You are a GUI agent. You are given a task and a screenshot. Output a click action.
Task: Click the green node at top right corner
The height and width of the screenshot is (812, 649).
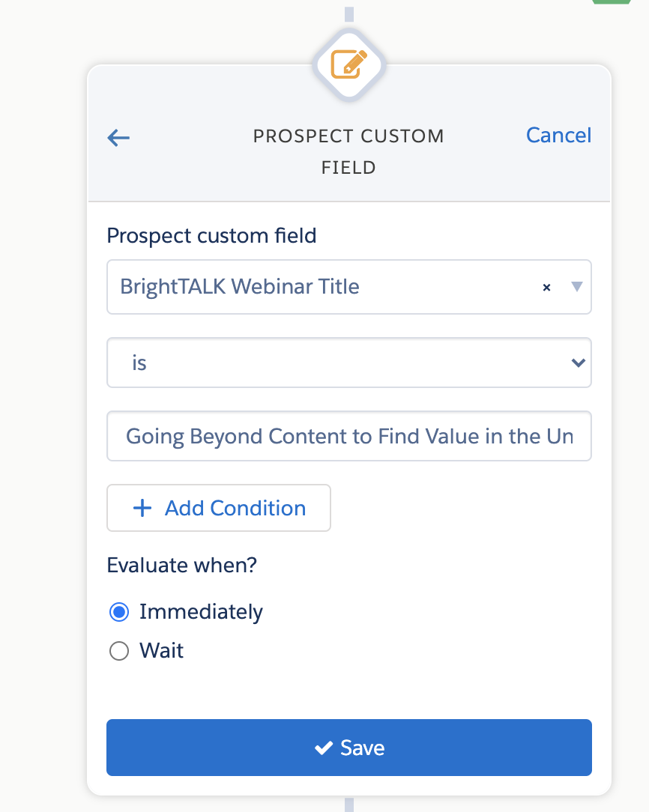(612, 2)
